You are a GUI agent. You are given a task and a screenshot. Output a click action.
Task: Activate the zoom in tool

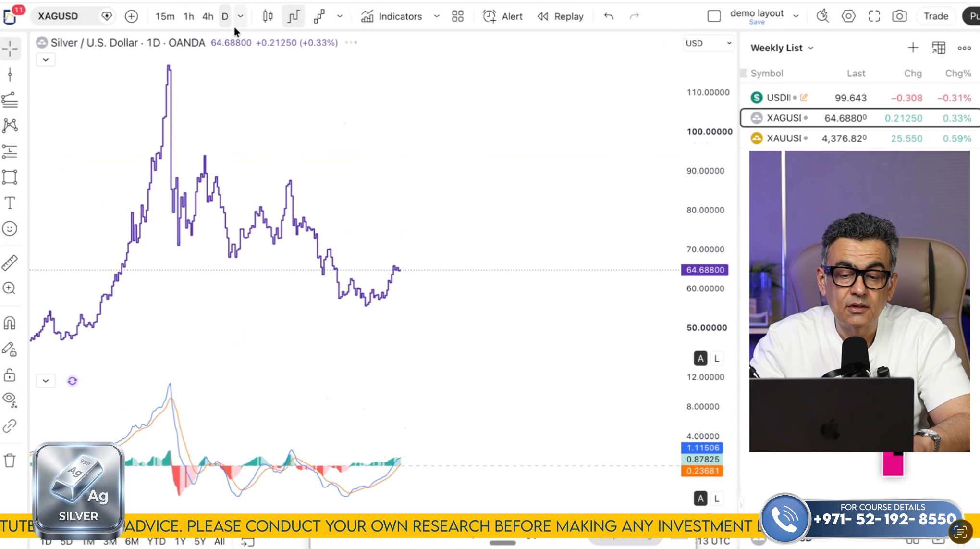[x=10, y=288]
